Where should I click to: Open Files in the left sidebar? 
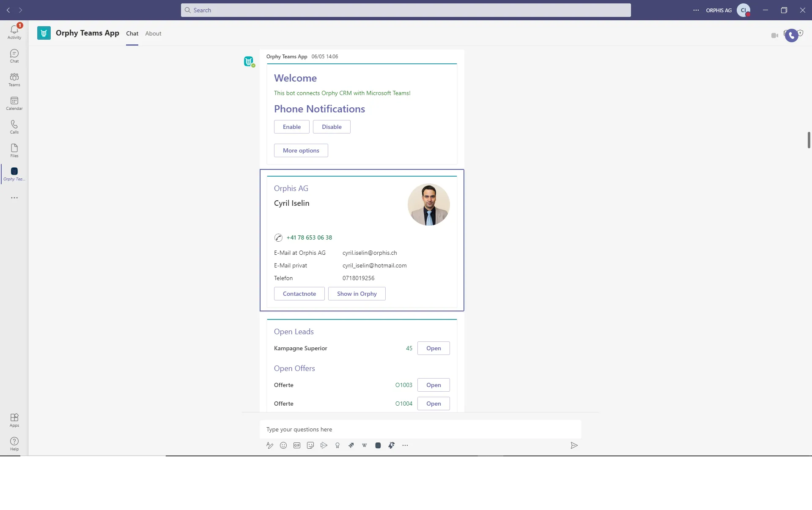[x=14, y=150]
